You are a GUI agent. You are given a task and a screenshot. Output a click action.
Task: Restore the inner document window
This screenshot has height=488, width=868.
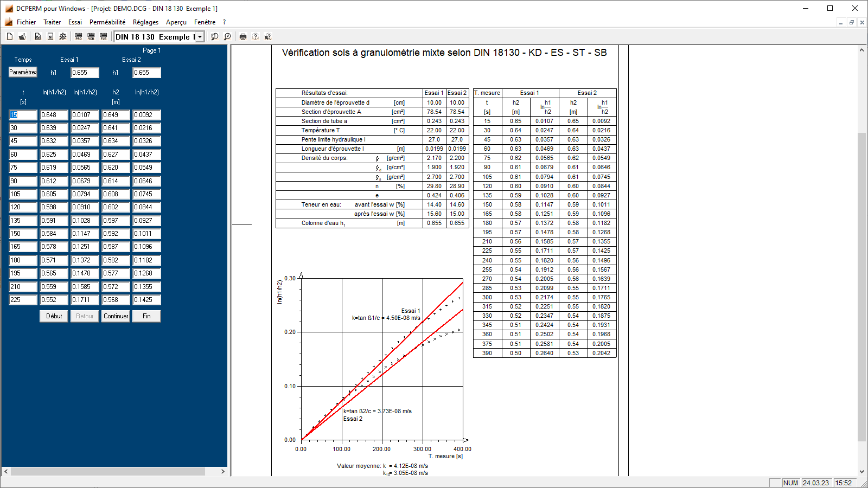[852, 22]
